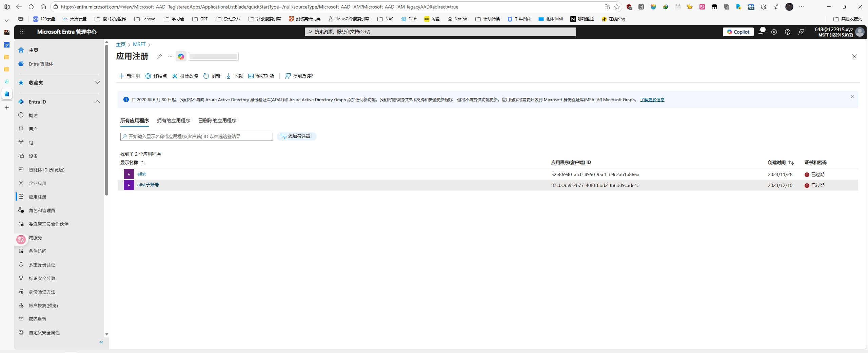
Task: Focus the app name or ID filter box
Action: (197, 136)
